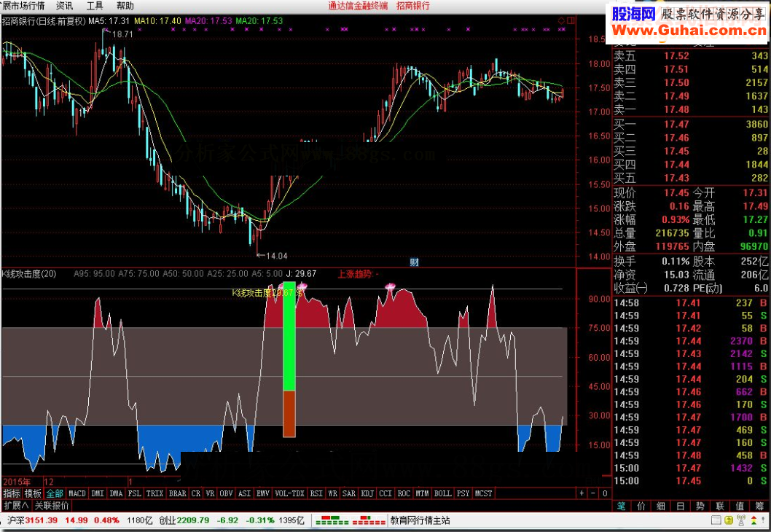This screenshot has width=771, height=532.
Task: Click the 创业 index value 2209.79
Action: (193, 520)
